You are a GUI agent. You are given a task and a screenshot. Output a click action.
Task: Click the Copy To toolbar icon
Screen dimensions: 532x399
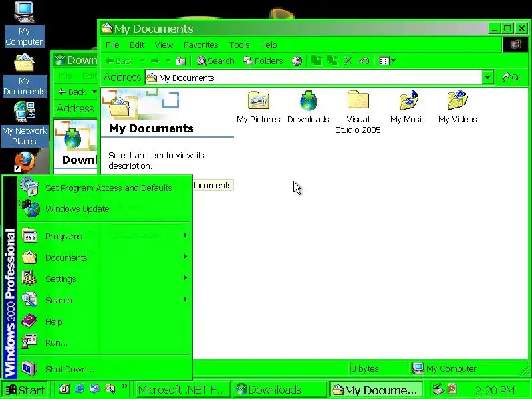[332, 61]
